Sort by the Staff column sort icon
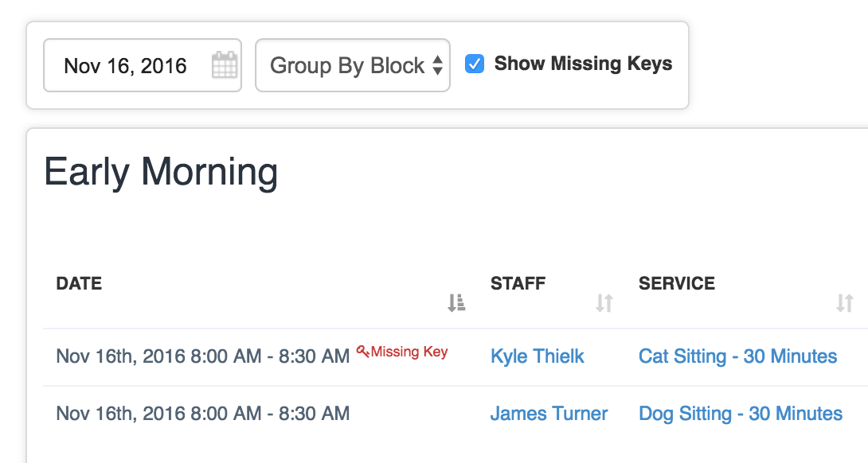Viewport: 868px width, 463px height. pyautogui.click(x=604, y=302)
